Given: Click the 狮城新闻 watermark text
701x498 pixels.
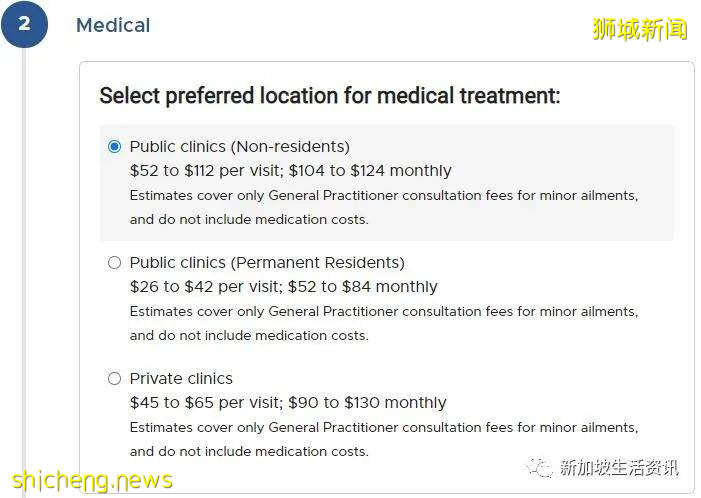Looking at the screenshot, I should click(640, 29).
